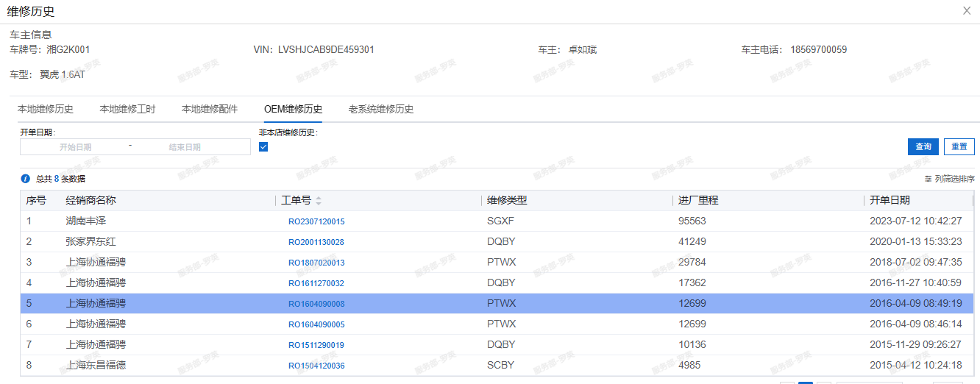Click the 重置 button

[x=959, y=146]
